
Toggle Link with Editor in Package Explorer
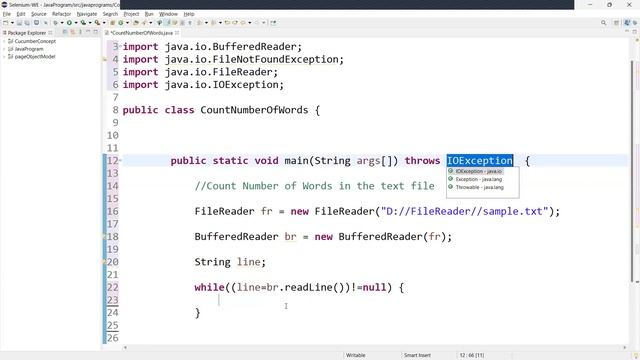click(x=73, y=32)
